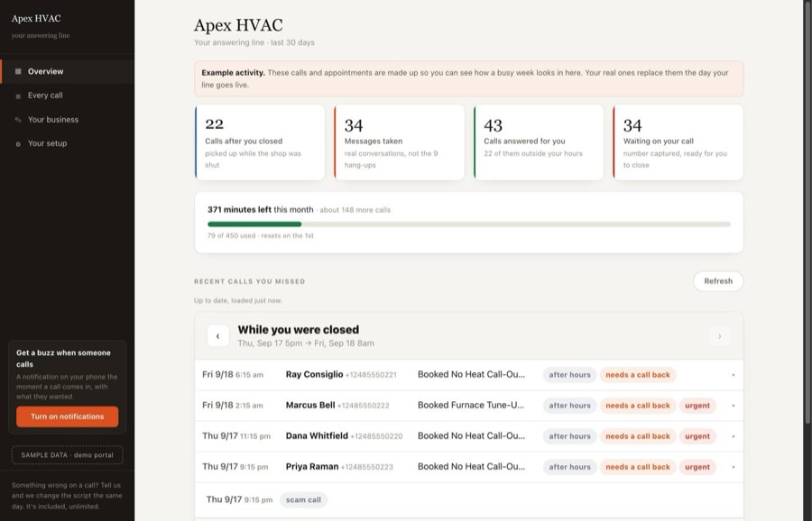Click Fri 9/18 2:15 am timestamp
Screen dimensions: 812x521
point(233,405)
